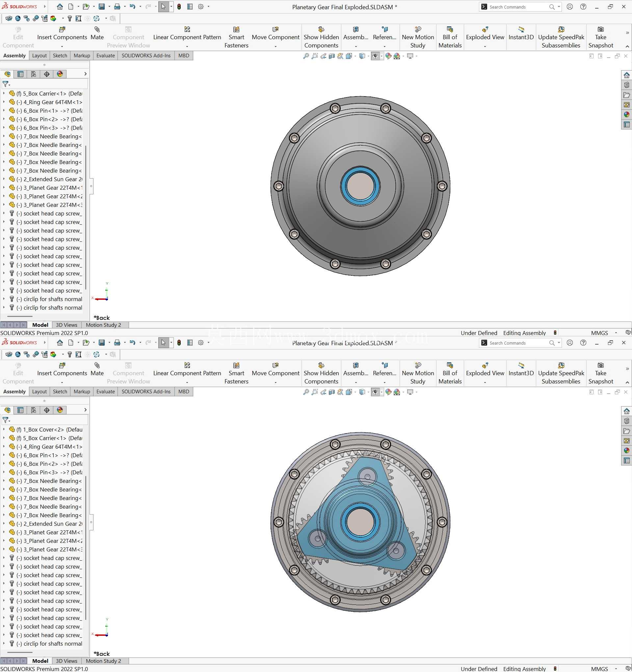Click Zoom to Area in top window

pyautogui.click(x=314, y=56)
